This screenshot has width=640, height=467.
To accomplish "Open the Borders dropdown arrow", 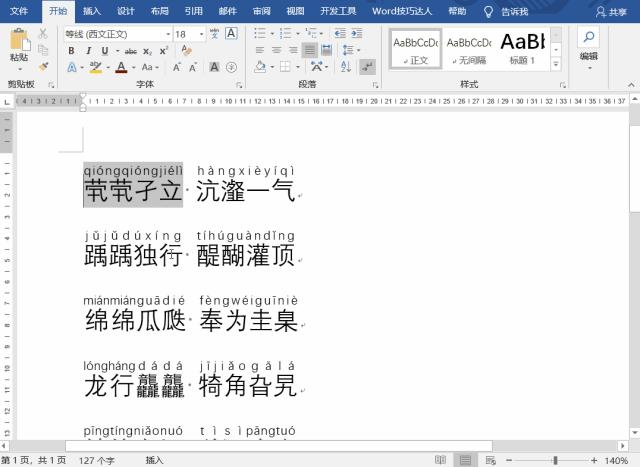I will click(298, 67).
